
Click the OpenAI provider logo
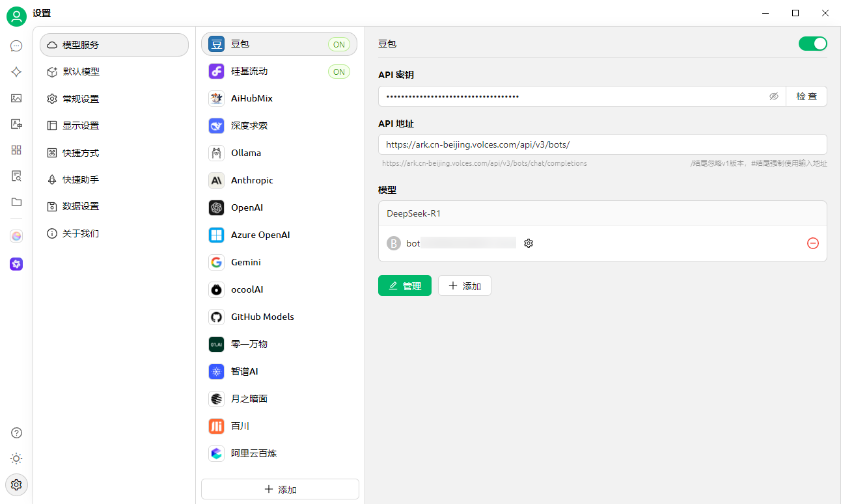[x=216, y=208]
